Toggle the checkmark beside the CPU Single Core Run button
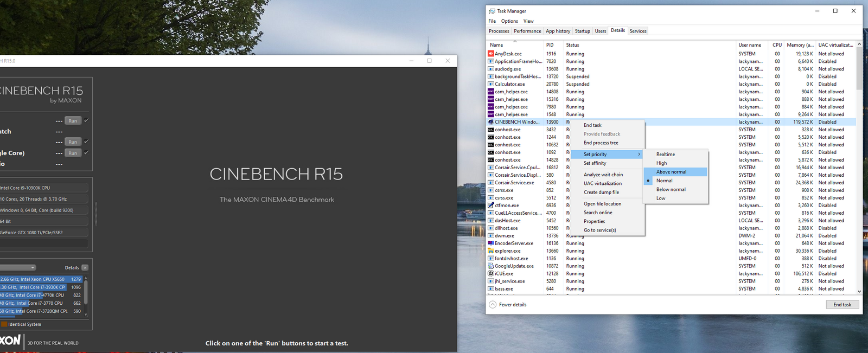 (86, 153)
